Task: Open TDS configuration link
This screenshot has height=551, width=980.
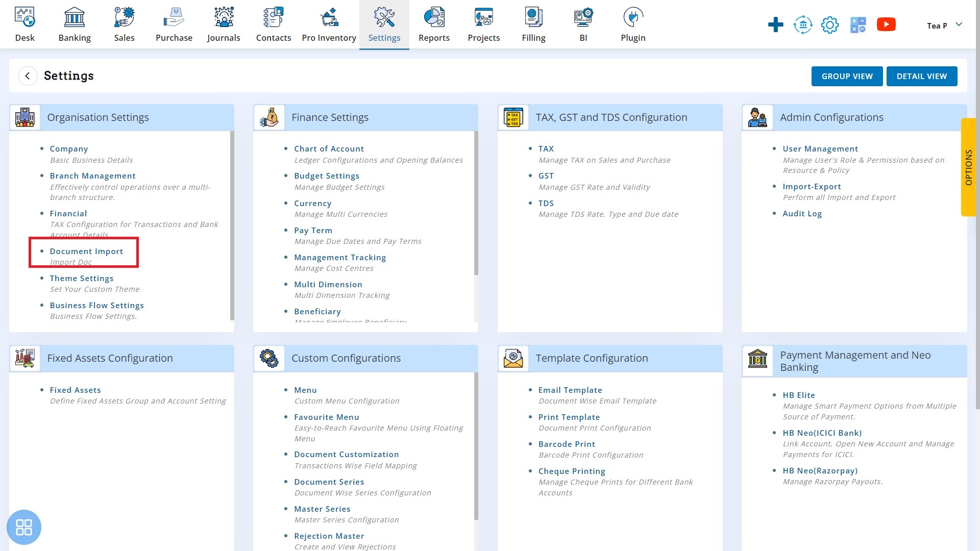Action: pyautogui.click(x=546, y=203)
